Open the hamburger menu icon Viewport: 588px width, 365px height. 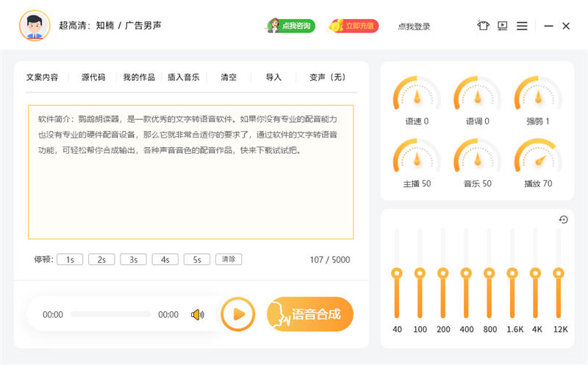(522, 26)
